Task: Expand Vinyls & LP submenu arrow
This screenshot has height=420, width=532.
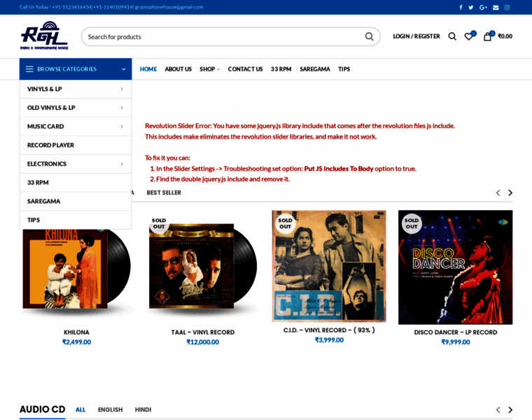Action: 122,89
